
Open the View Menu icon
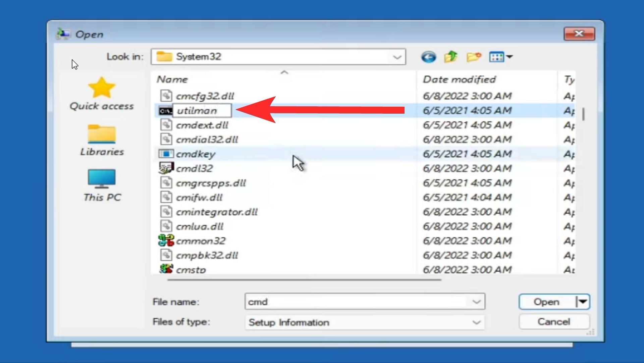coord(500,57)
